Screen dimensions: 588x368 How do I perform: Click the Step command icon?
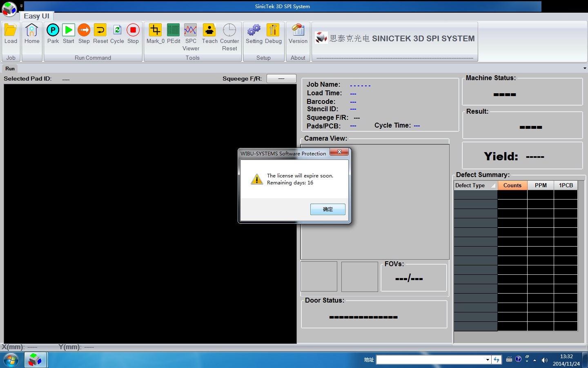[x=84, y=31]
